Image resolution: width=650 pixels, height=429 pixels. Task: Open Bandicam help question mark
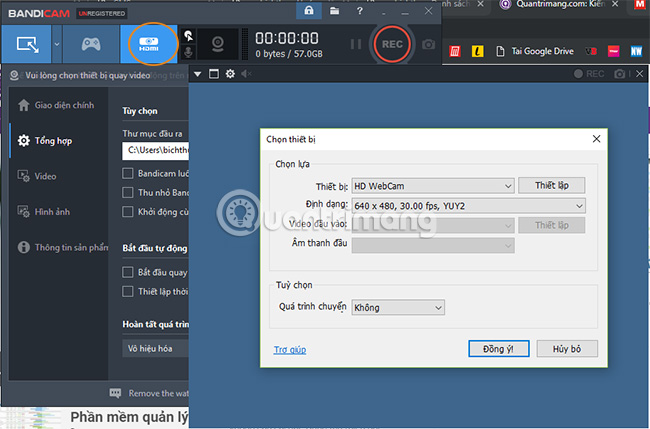click(360, 11)
